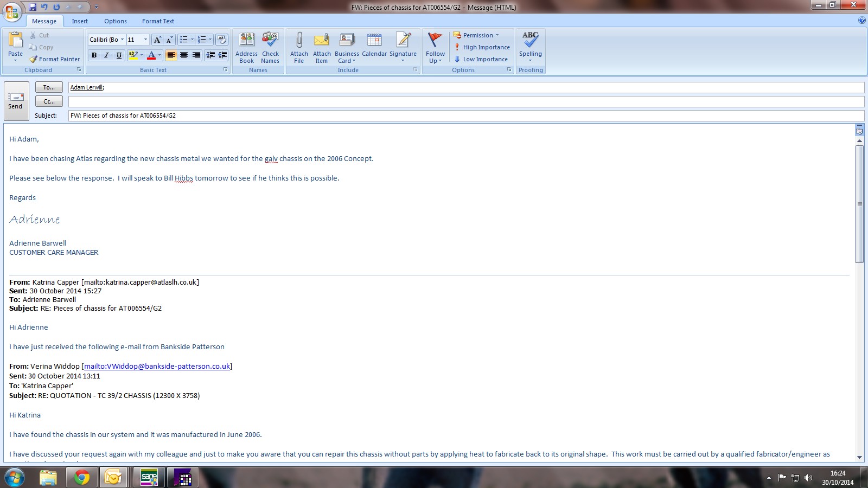Expand the font size dropdown

coord(145,40)
